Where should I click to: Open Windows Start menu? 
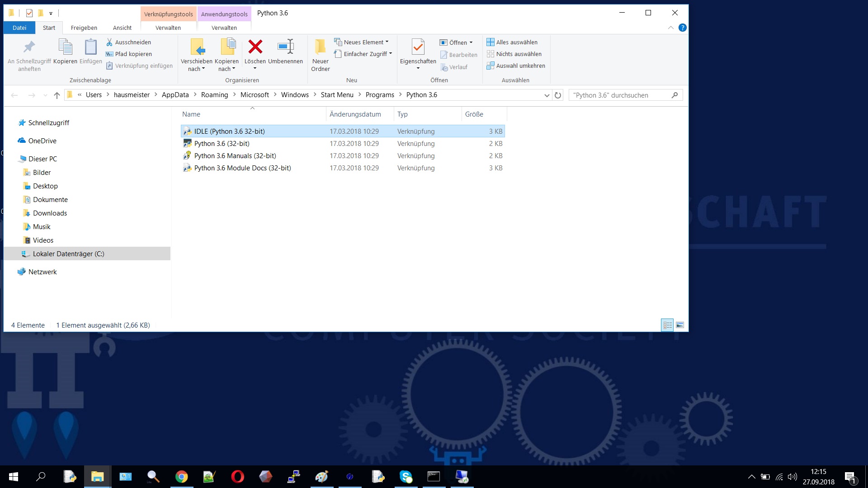click(13, 477)
